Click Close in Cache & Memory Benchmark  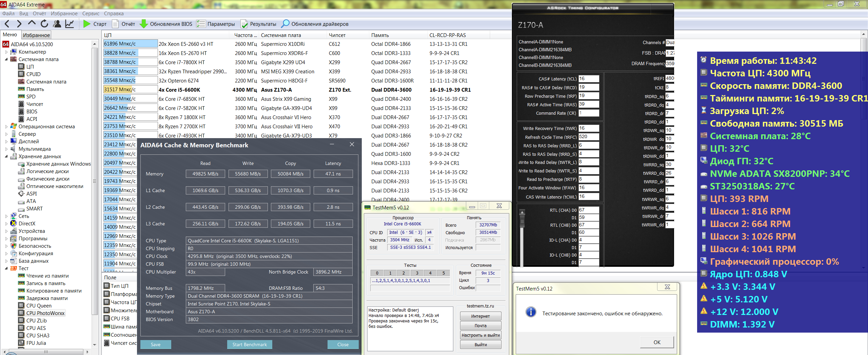(343, 344)
